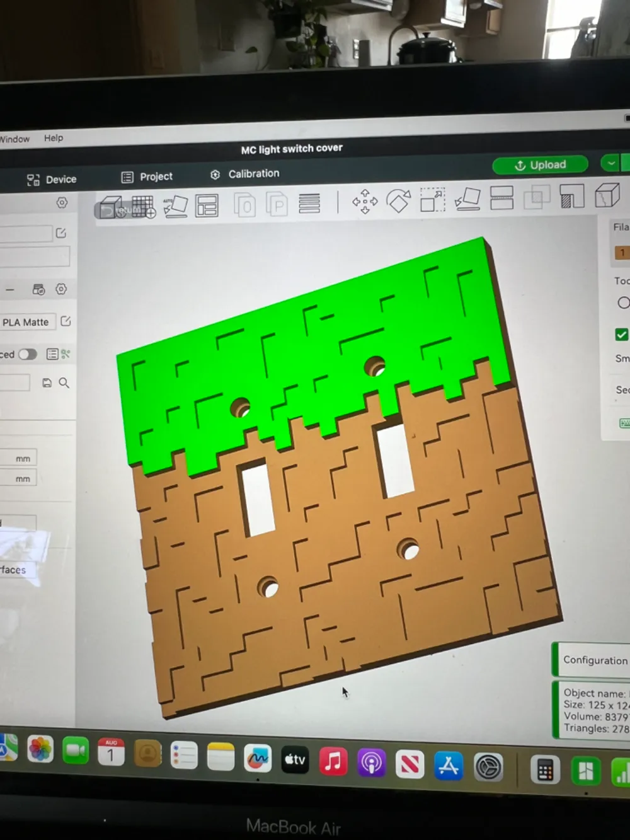
Task: Open Photos from the Dock
Action: pyautogui.click(x=40, y=749)
